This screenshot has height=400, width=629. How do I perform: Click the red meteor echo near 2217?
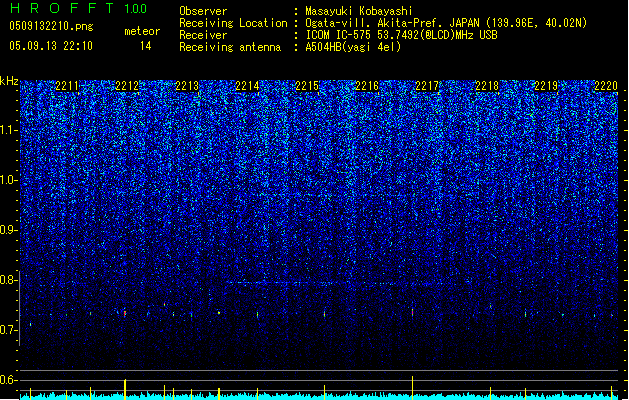coord(412,312)
